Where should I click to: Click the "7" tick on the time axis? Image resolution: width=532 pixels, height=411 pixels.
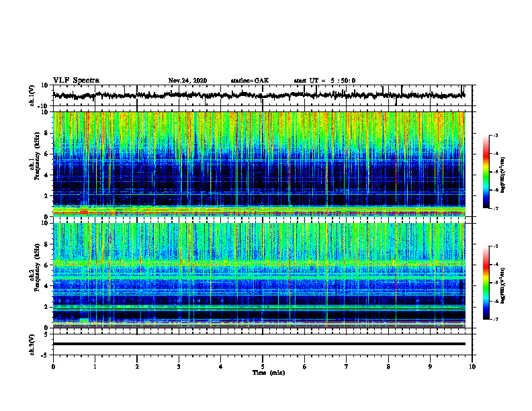pos(347,367)
